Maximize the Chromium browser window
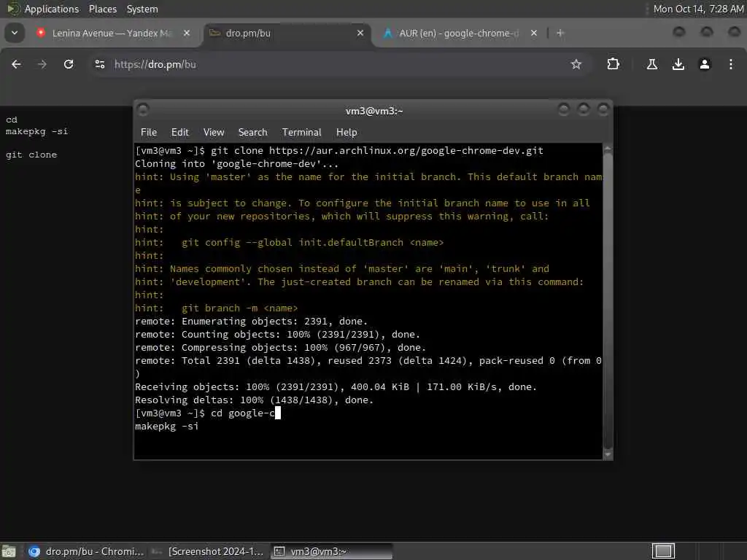 (x=706, y=32)
